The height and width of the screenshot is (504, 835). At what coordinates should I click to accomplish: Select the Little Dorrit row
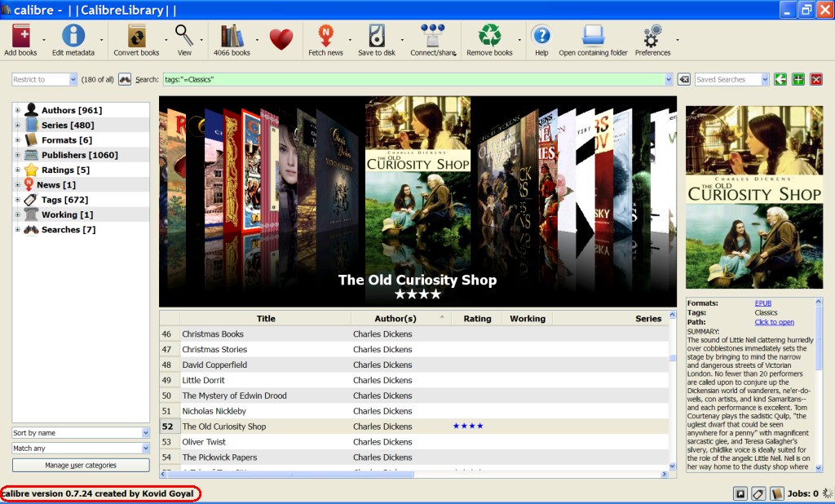pyautogui.click(x=414, y=380)
